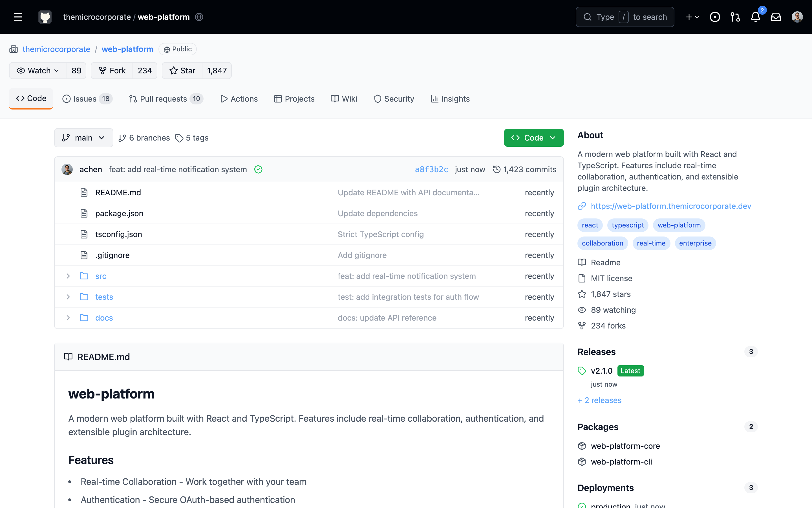Click the src folder icon

pos(84,276)
